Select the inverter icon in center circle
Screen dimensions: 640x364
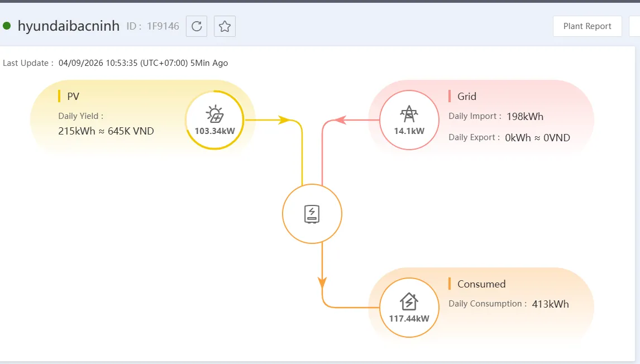click(312, 214)
